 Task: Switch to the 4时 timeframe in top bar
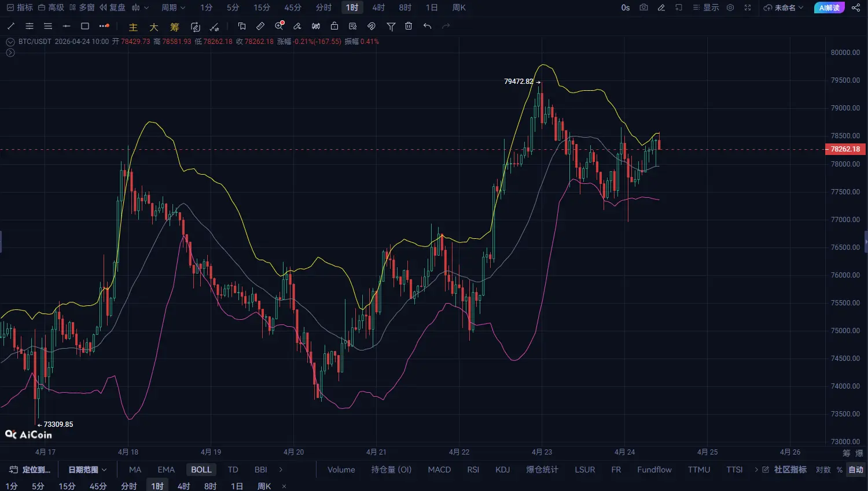click(x=378, y=8)
